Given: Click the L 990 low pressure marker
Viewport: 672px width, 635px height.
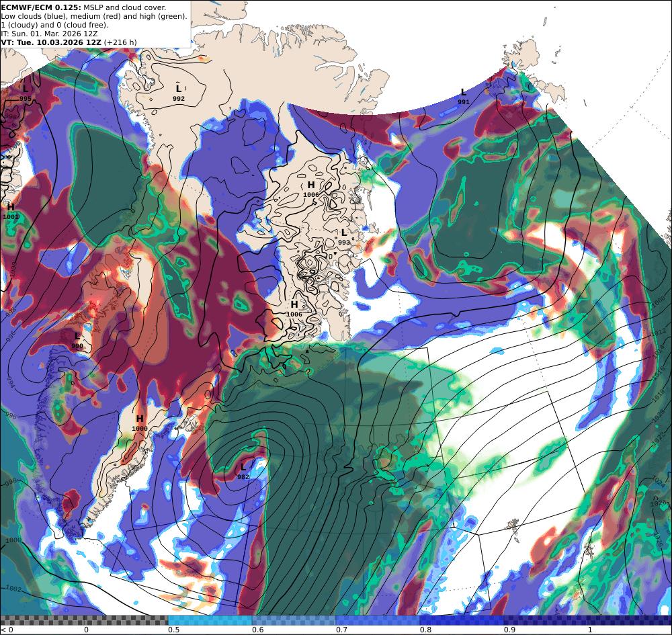Looking at the screenshot, I should pyautogui.click(x=77, y=341).
